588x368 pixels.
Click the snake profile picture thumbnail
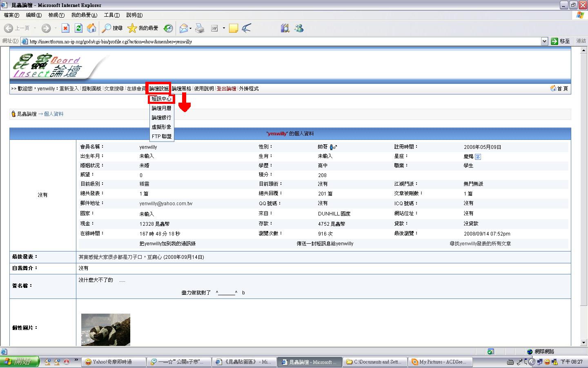(105, 330)
